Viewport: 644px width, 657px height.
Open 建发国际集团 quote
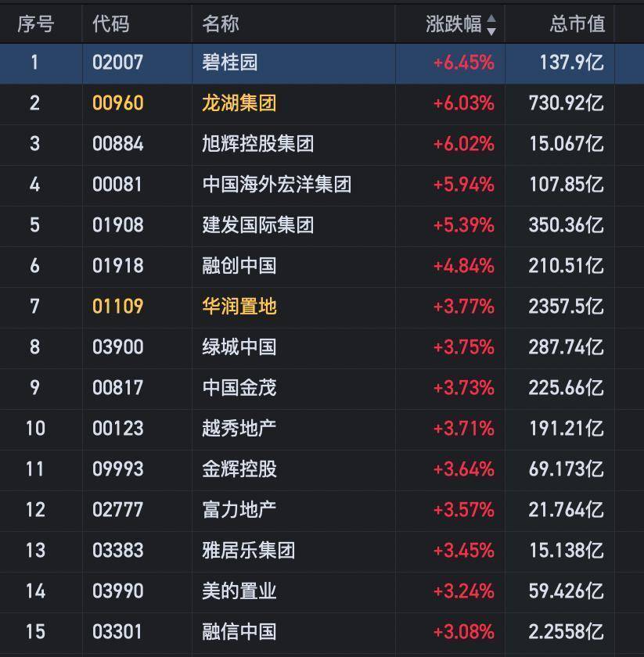(x=257, y=225)
